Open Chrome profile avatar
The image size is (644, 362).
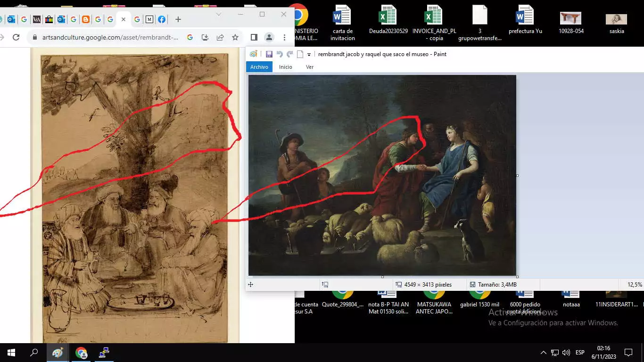point(269,37)
